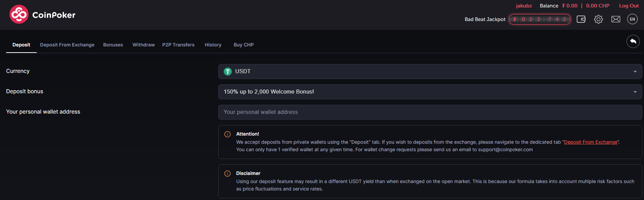This screenshot has width=644, height=200.
Task: Click the Attention info icon
Action: 227,134
